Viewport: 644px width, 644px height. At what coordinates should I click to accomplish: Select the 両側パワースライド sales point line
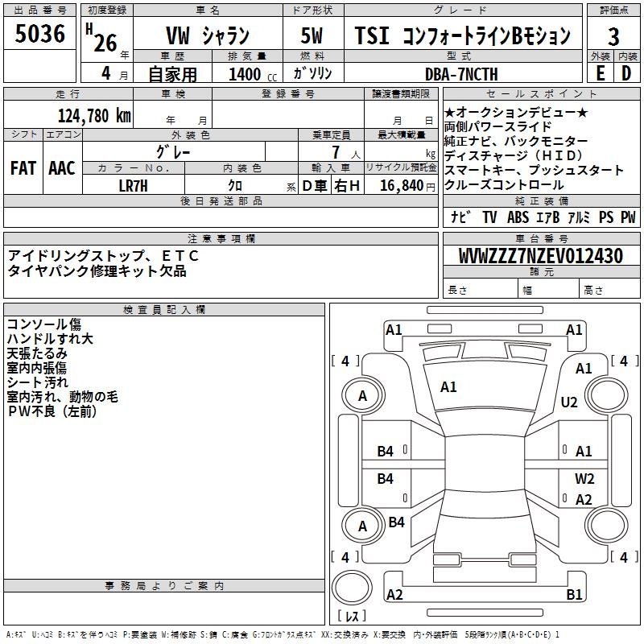coord(497,127)
